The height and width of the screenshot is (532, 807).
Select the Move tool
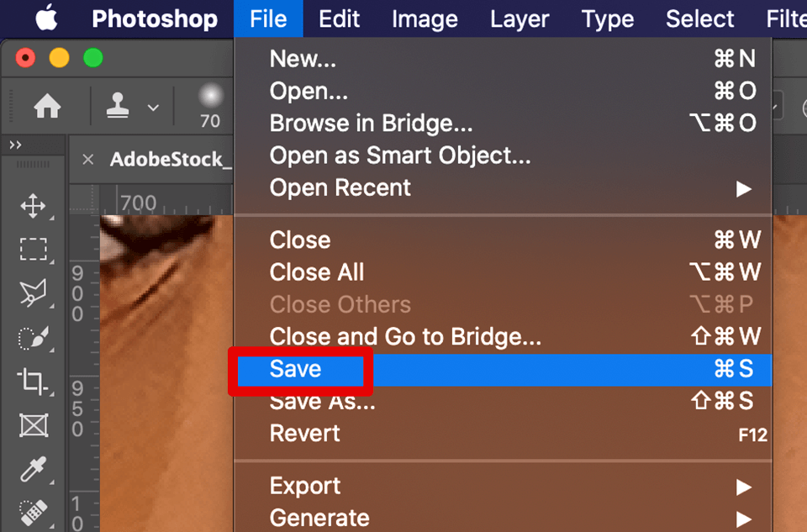pos(34,205)
